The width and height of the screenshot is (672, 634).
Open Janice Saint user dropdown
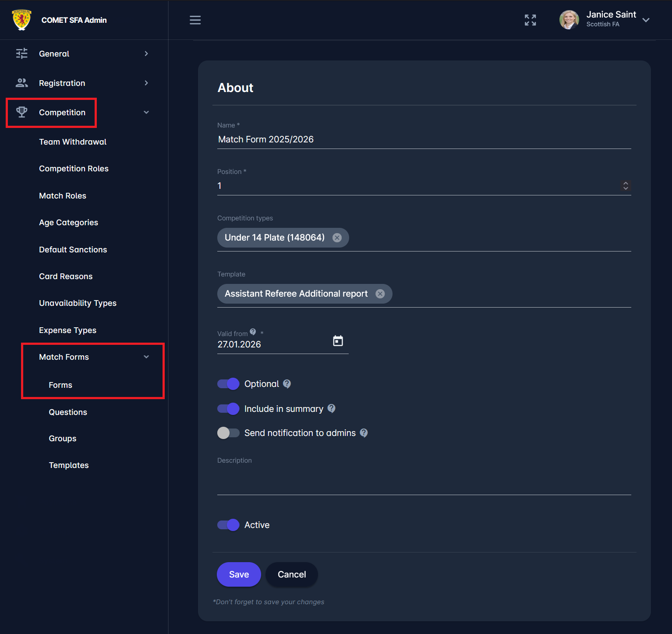pyautogui.click(x=645, y=20)
